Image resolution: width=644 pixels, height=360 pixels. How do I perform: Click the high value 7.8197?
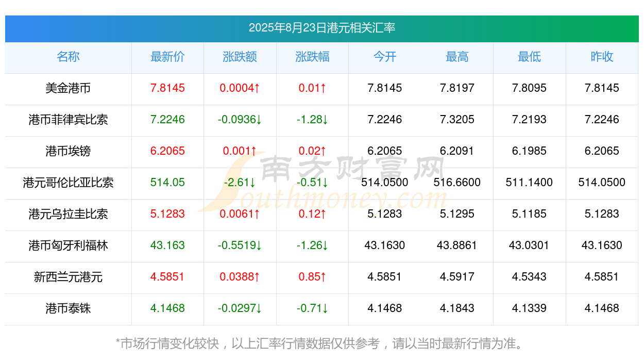click(x=457, y=88)
